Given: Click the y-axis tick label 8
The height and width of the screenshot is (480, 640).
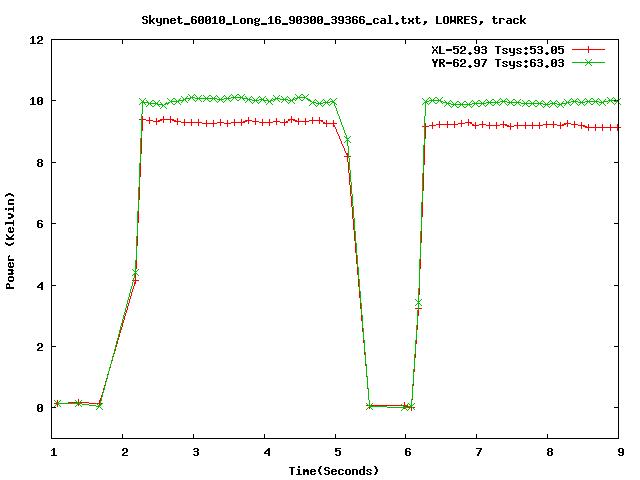Looking at the screenshot, I should 40,163.
